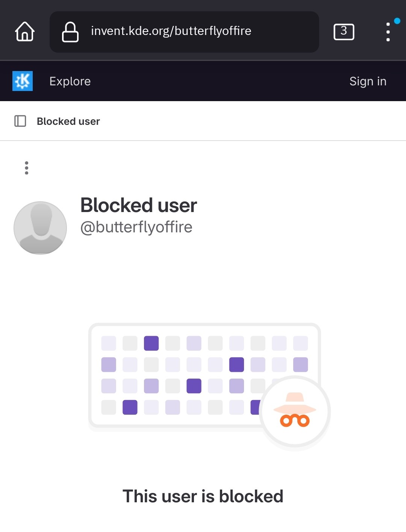Toggle the sidebar panel icon
Viewport: 406px width, 532px height.
(x=20, y=121)
